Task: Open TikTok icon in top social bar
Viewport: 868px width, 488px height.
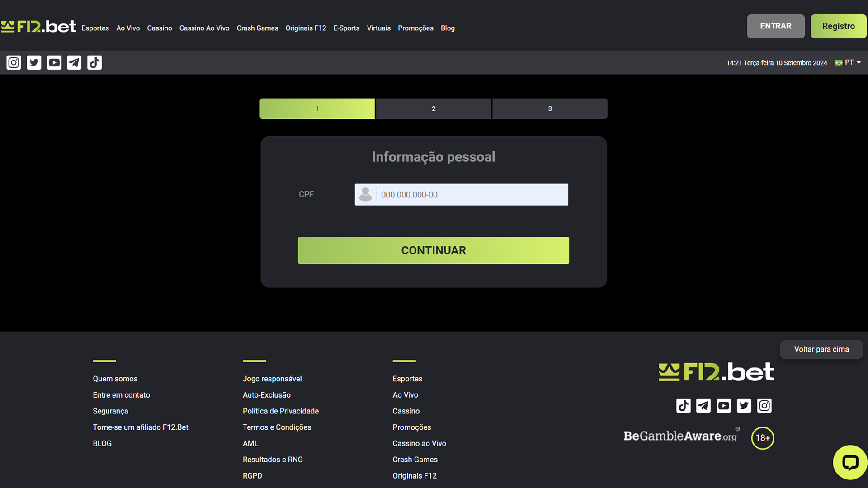Action: pos(94,62)
